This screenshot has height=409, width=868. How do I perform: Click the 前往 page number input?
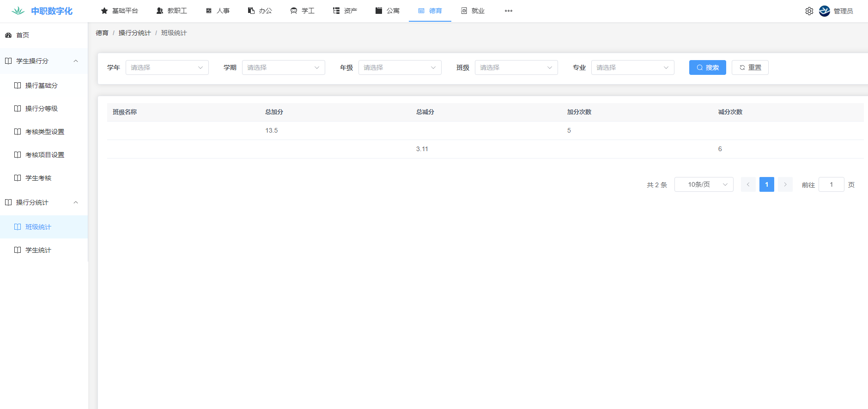[831, 184]
